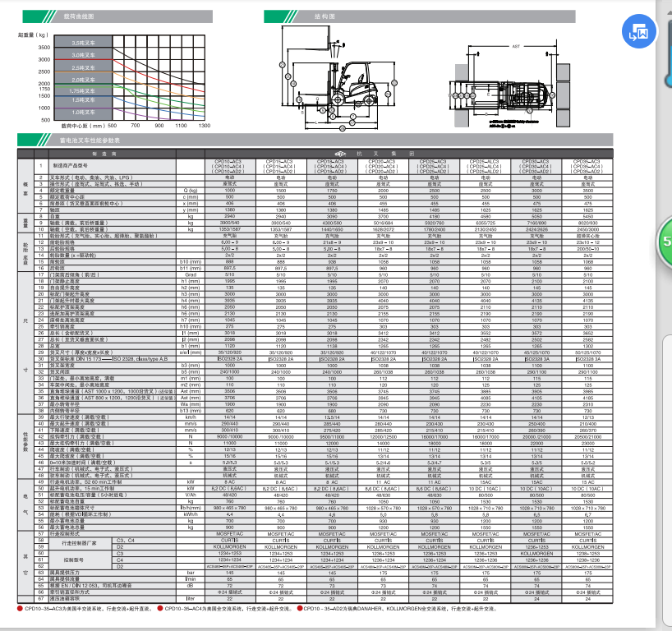Click the "20500/21000" drawbar pull value
The image size is (672, 631).
point(588,437)
